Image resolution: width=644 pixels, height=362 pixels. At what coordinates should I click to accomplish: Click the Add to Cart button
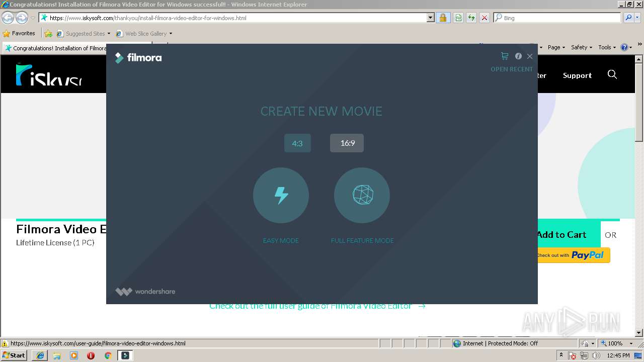click(569, 235)
